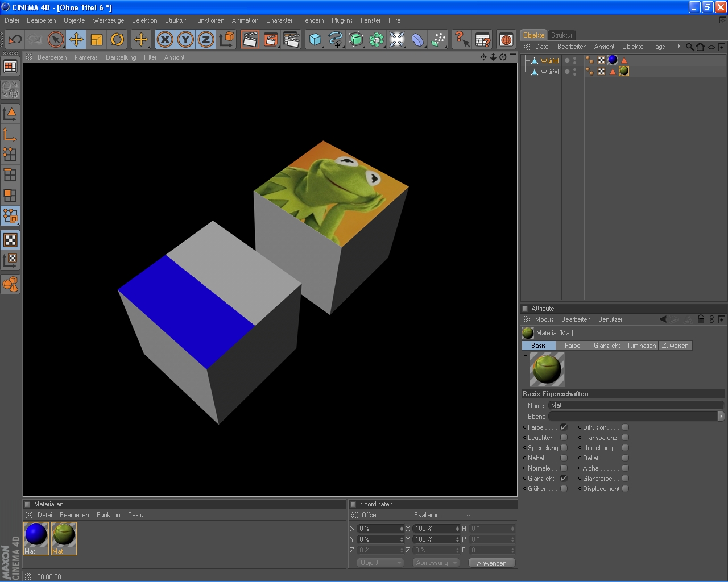Toggle the Y axis lock

tap(185, 39)
